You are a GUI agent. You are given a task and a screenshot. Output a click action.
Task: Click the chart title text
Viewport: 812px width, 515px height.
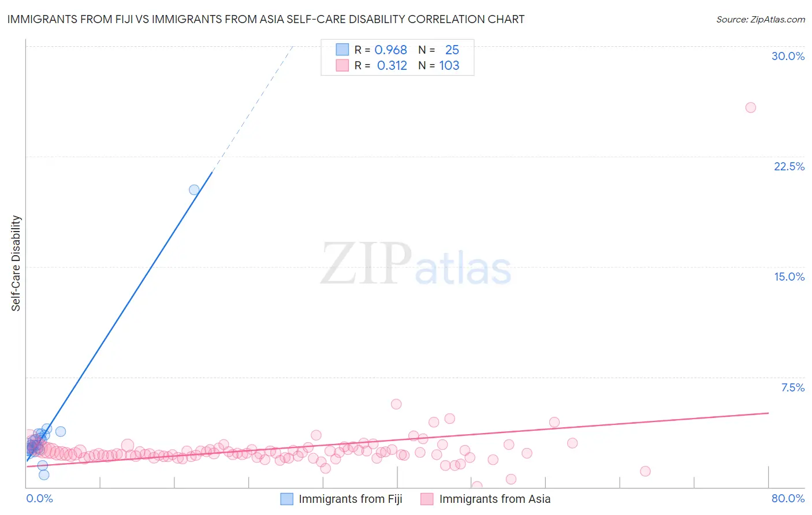pyautogui.click(x=266, y=19)
